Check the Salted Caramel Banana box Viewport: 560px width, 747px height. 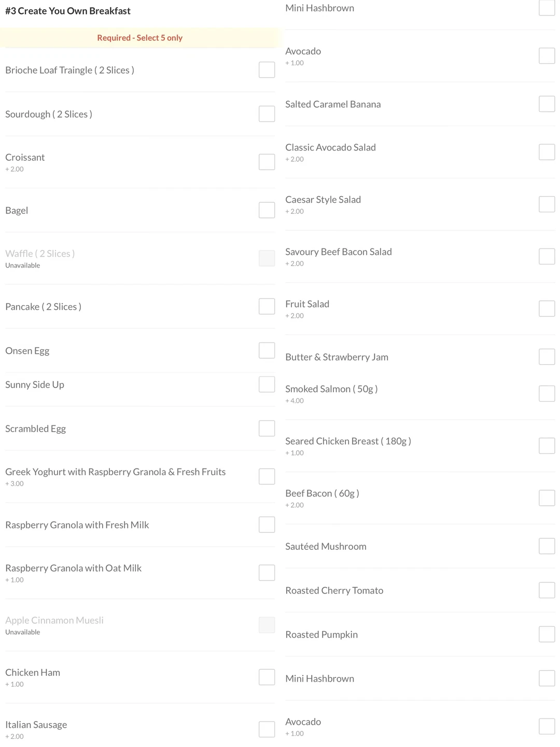tap(547, 104)
